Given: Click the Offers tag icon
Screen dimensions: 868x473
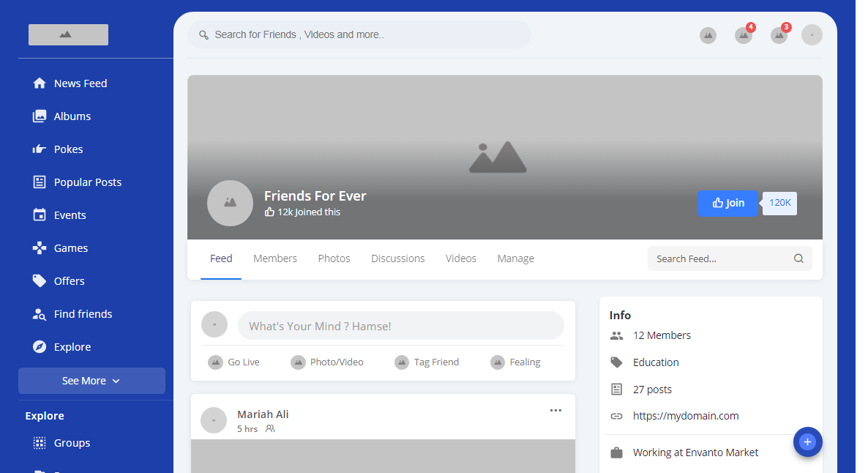Looking at the screenshot, I should (40, 281).
